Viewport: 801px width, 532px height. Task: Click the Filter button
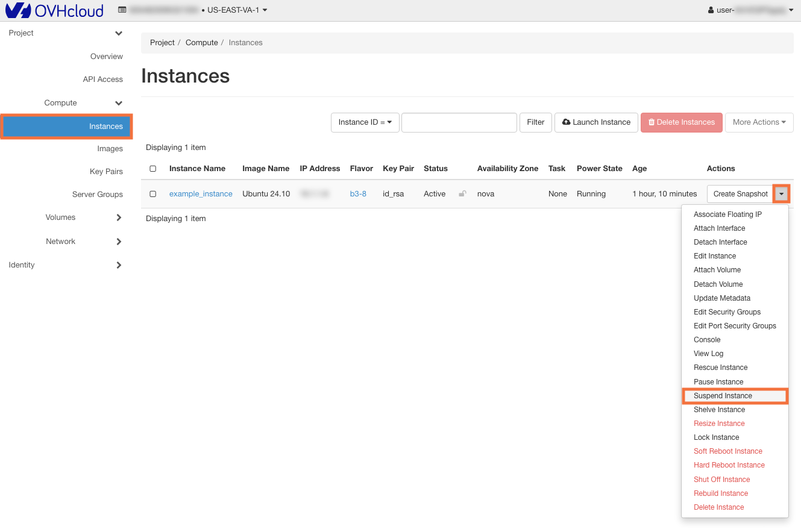[536, 122]
